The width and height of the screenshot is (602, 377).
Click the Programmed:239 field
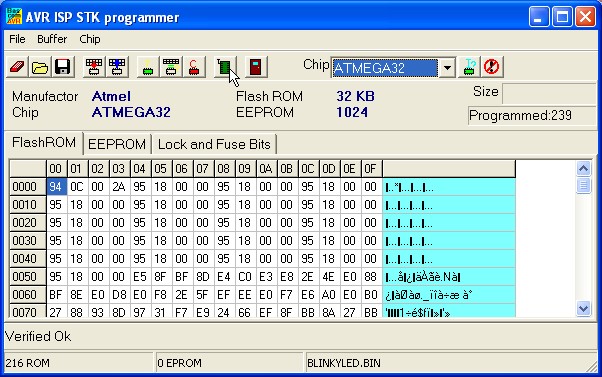[x=533, y=116]
